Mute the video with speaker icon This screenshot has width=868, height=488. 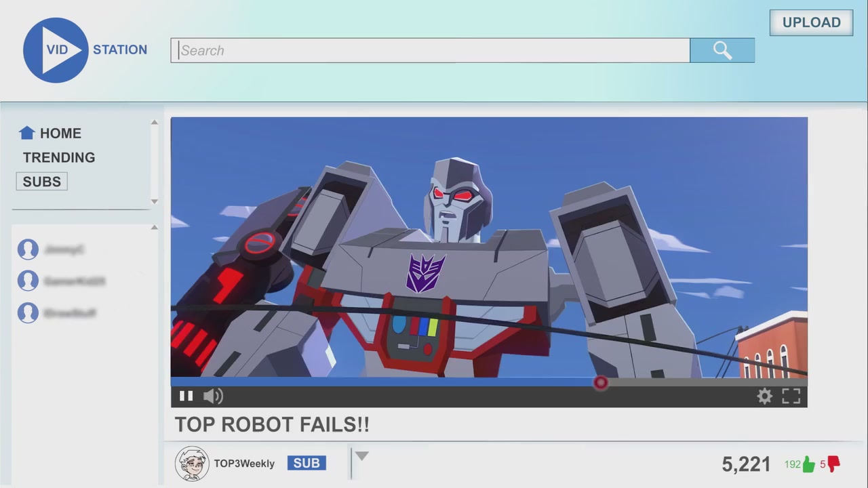(x=213, y=396)
